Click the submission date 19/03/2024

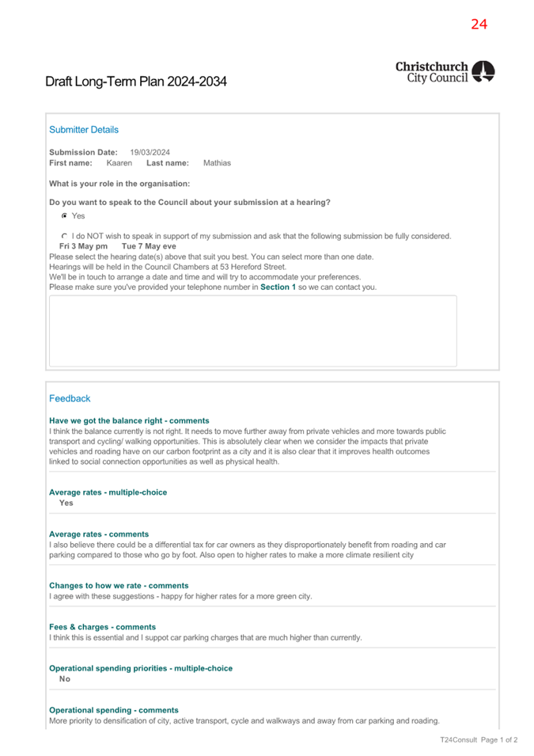(150, 152)
